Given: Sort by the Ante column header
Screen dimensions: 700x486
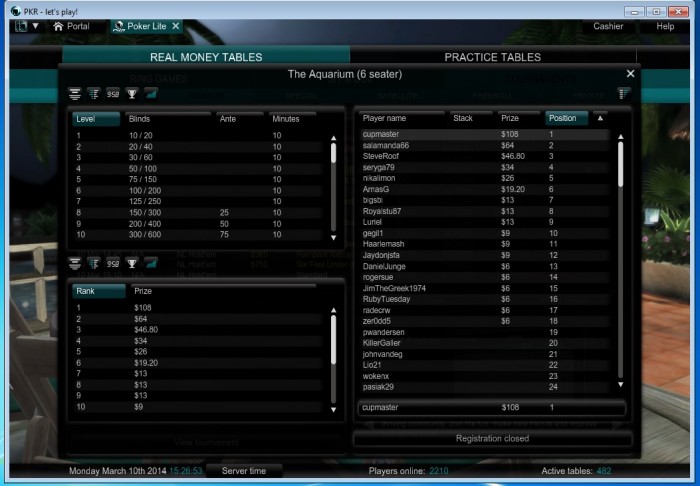Looking at the screenshot, I should coord(240,119).
